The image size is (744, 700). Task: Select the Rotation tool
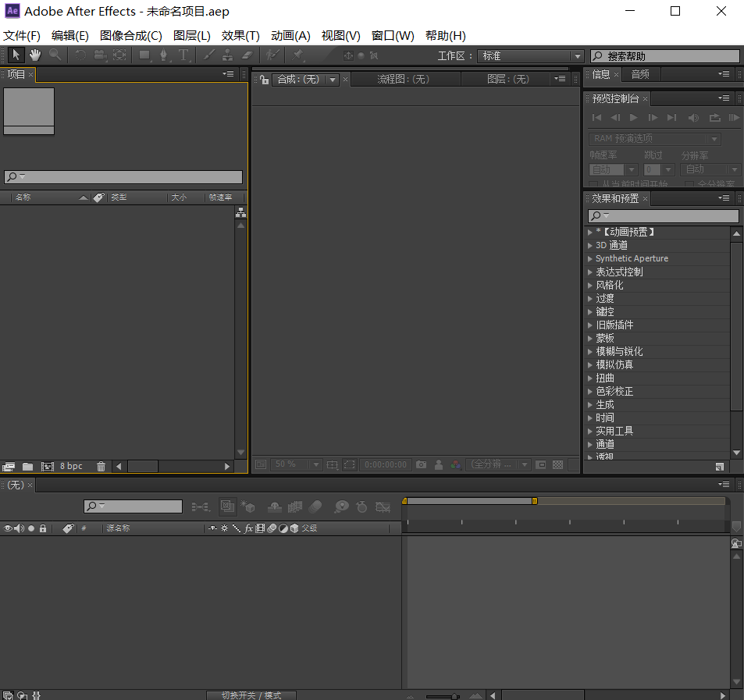(x=80, y=55)
